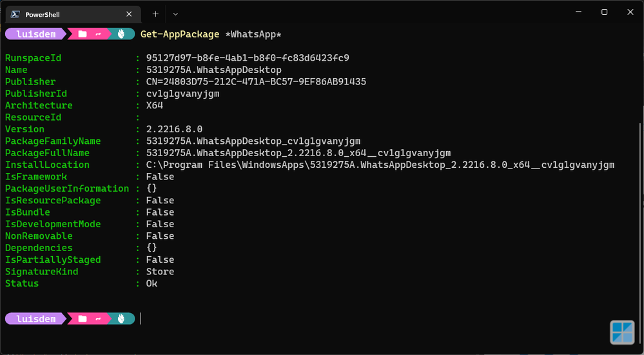Image resolution: width=644 pixels, height=355 pixels.
Task: Click the SignatureKind value Store
Action: tap(160, 272)
